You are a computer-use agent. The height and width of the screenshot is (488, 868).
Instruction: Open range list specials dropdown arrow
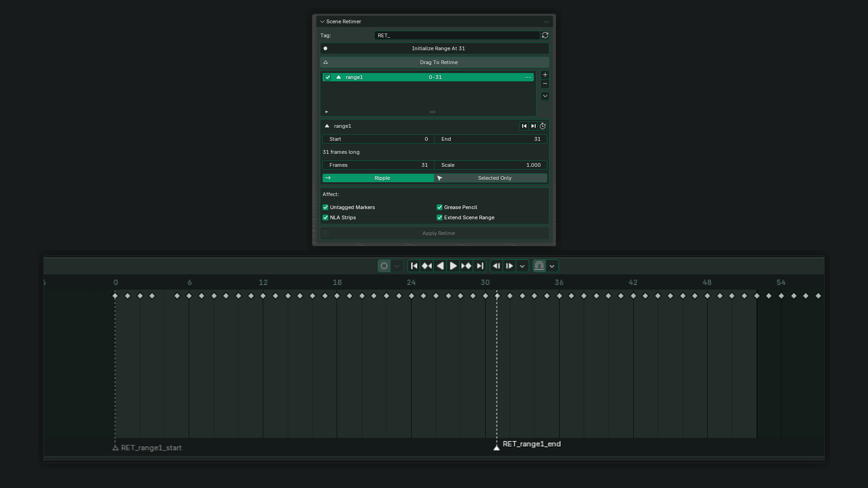545,96
